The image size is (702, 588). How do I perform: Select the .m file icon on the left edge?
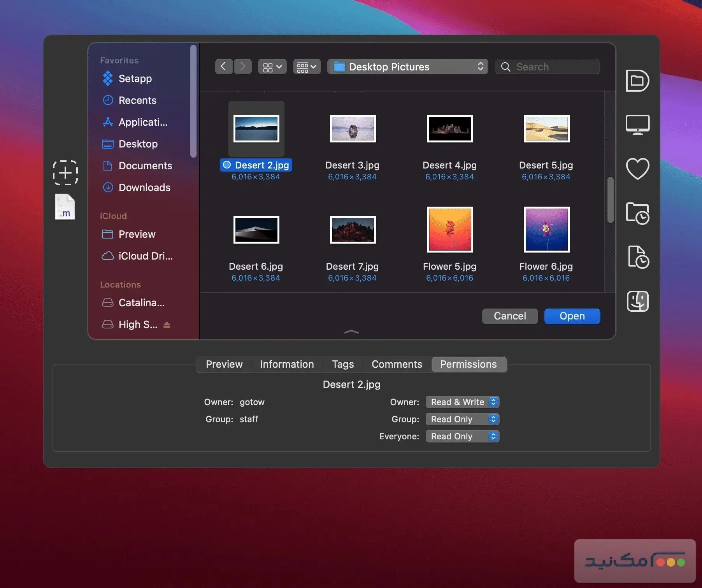[65, 207]
